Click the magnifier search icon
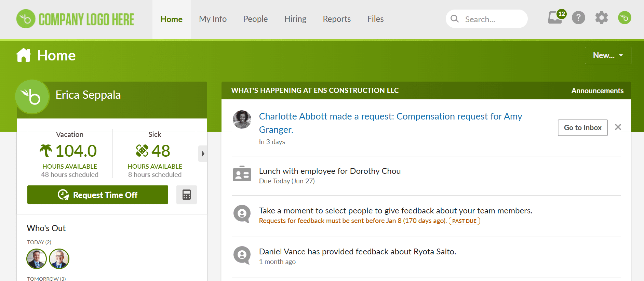 pyautogui.click(x=455, y=19)
